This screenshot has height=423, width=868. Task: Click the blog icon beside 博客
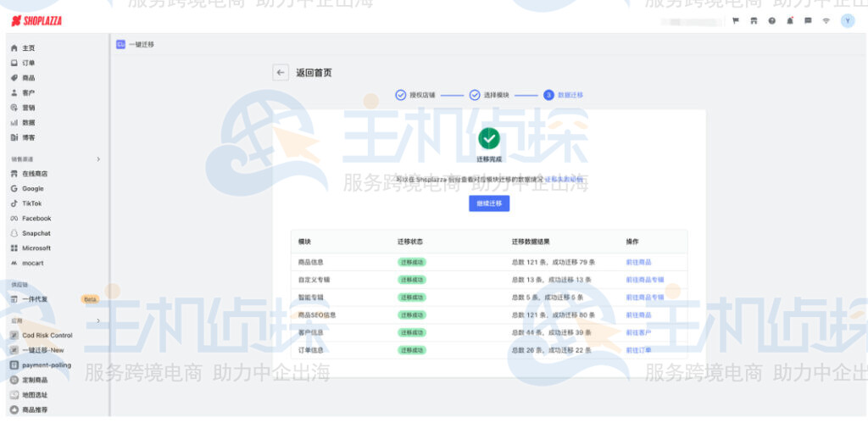coord(14,137)
